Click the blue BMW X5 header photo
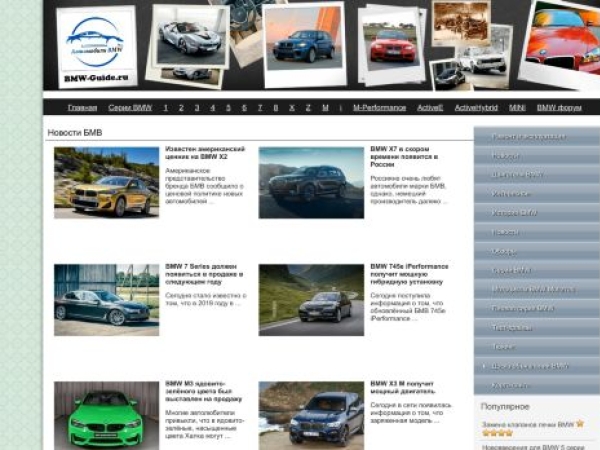This screenshot has height=450, width=600. pos(304,42)
